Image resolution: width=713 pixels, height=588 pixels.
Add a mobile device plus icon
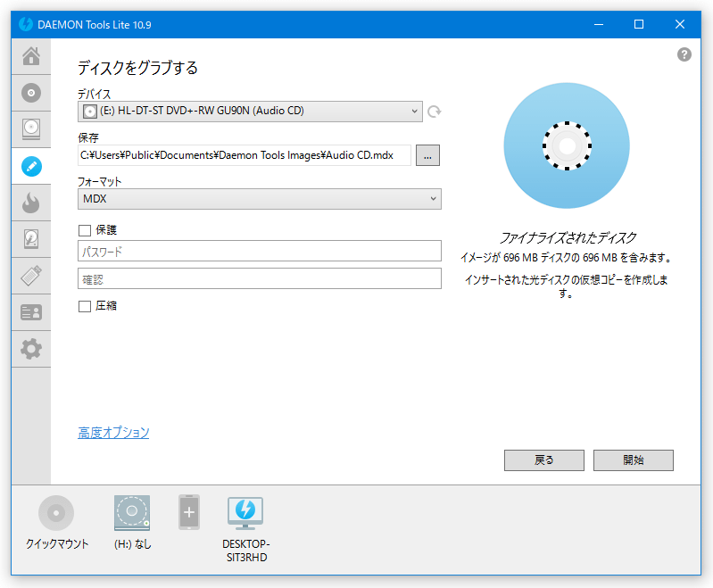pyautogui.click(x=189, y=512)
